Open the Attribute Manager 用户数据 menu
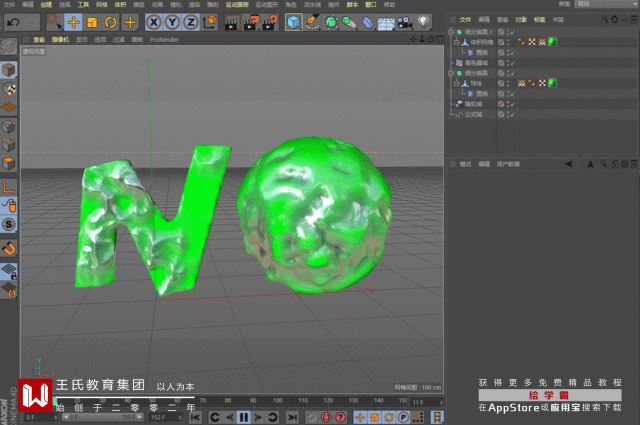640x425 pixels. click(508, 164)
